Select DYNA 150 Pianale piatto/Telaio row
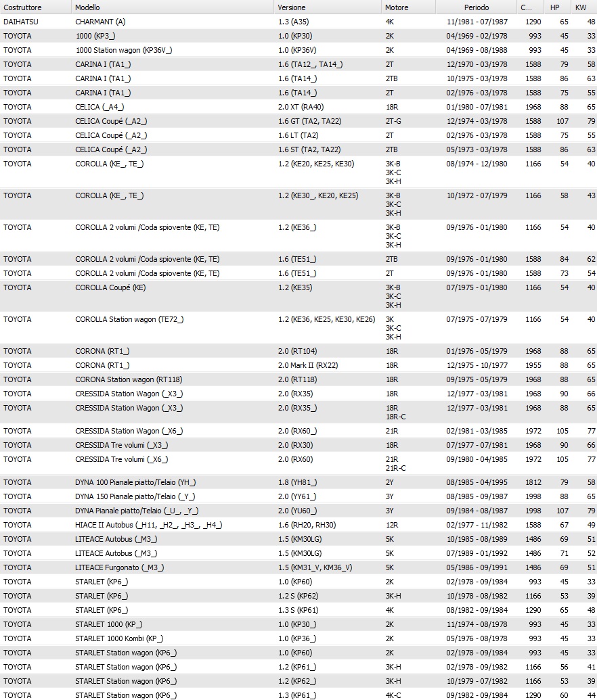Viewport: 597px width, 700px height. pyautogui.click(x=298, y=496)
